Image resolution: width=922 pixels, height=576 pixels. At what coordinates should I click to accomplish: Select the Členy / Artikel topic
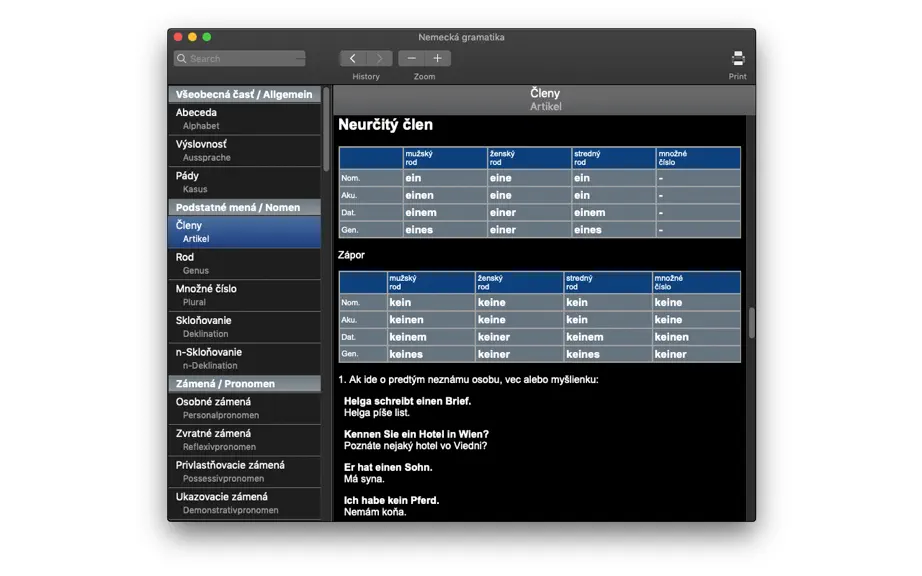(245, 232)
